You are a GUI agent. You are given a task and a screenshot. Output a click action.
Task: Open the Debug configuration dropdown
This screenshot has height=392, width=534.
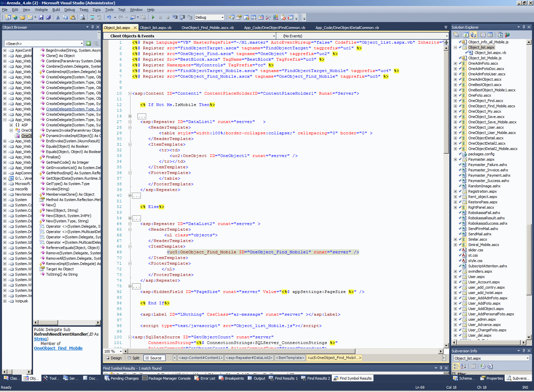click(222, 17)
